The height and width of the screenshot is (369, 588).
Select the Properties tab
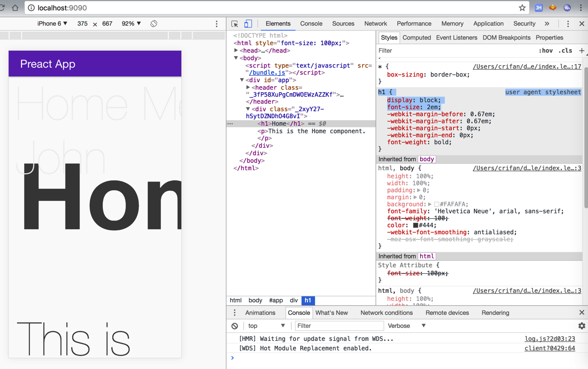tap(549, 38)
